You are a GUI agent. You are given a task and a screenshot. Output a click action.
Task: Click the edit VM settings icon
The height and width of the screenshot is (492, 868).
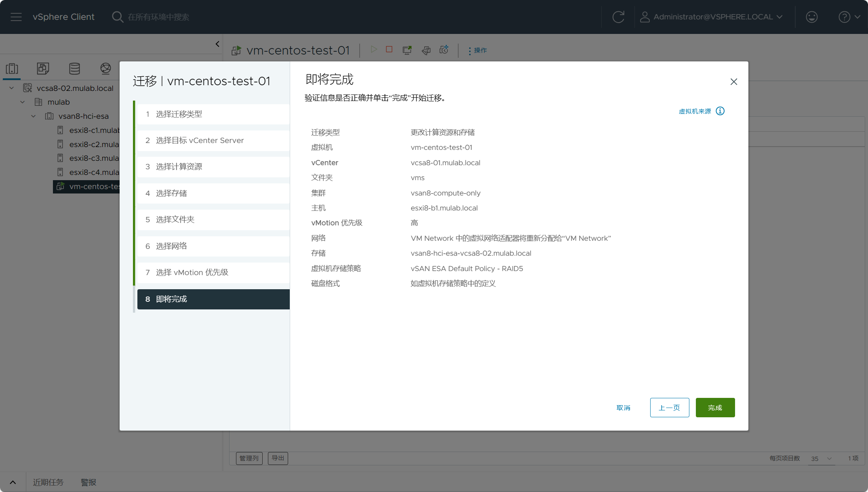(x=426, y=50)
